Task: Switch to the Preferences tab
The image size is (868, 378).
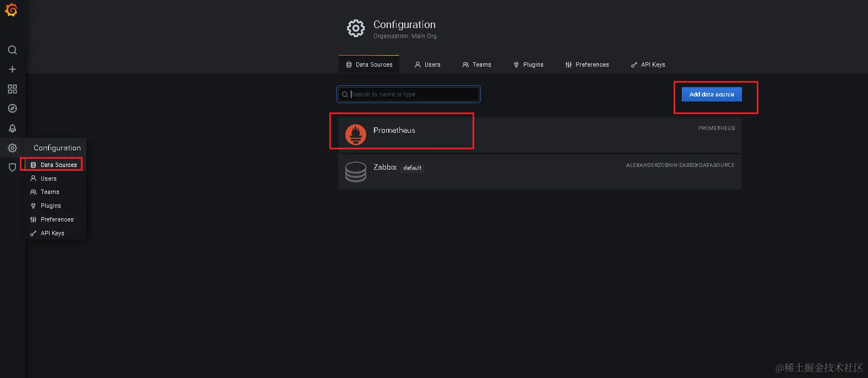Action: pos(587,64)
